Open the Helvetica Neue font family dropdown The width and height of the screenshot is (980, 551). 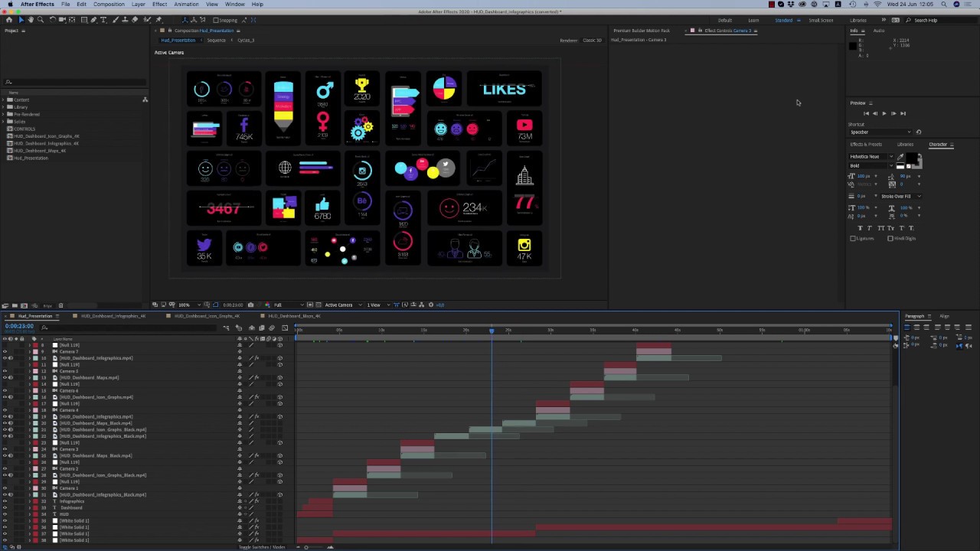(871, 157)
